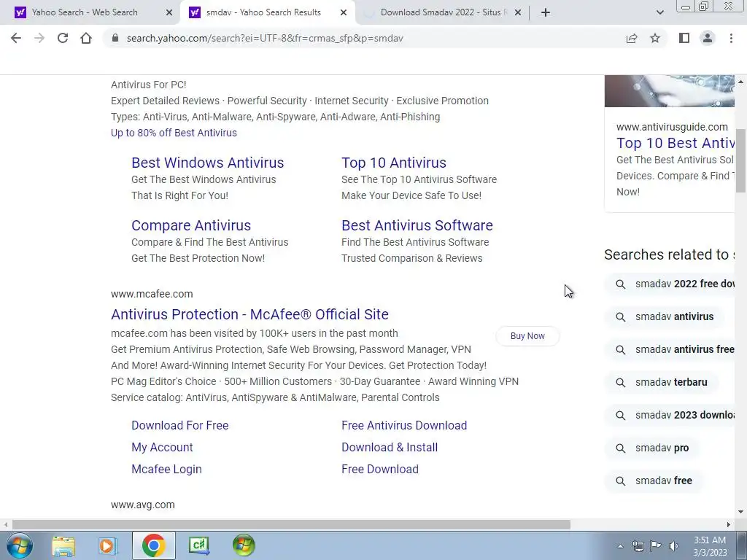Screen dimensions: 747x560
Task: Open the Action Center flag icon
Action: point(656,546)
